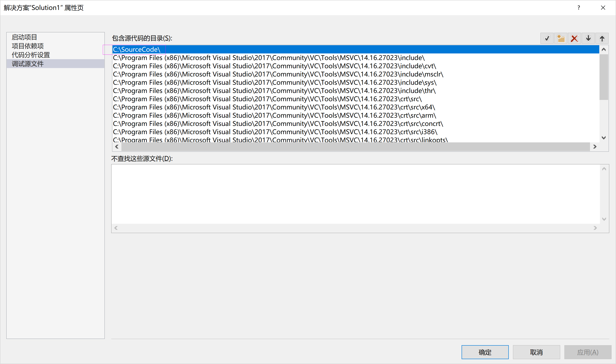Click inside the 不查找这些源文件 text box
Viewport: 616px width, 364px height.
(355, 194)
